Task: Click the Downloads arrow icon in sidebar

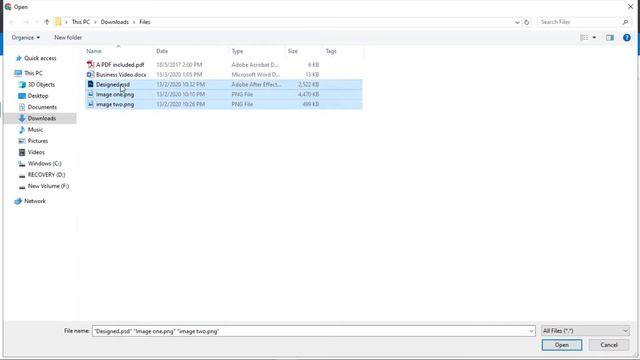Action: pyautogui.click(x=22, y=118)
